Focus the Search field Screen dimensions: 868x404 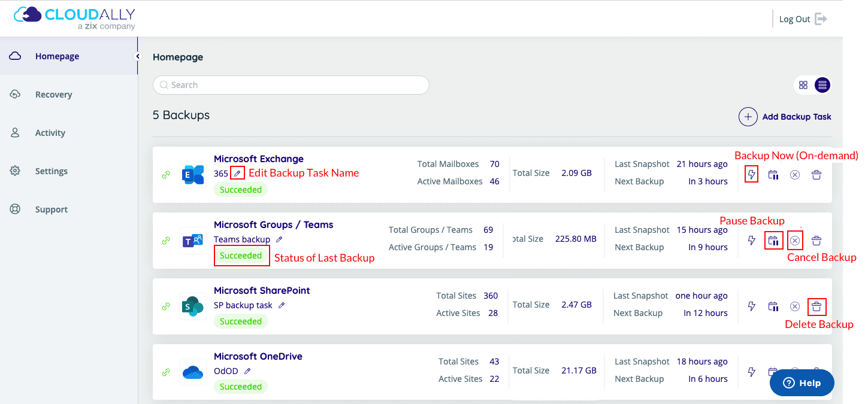[291, 85]
